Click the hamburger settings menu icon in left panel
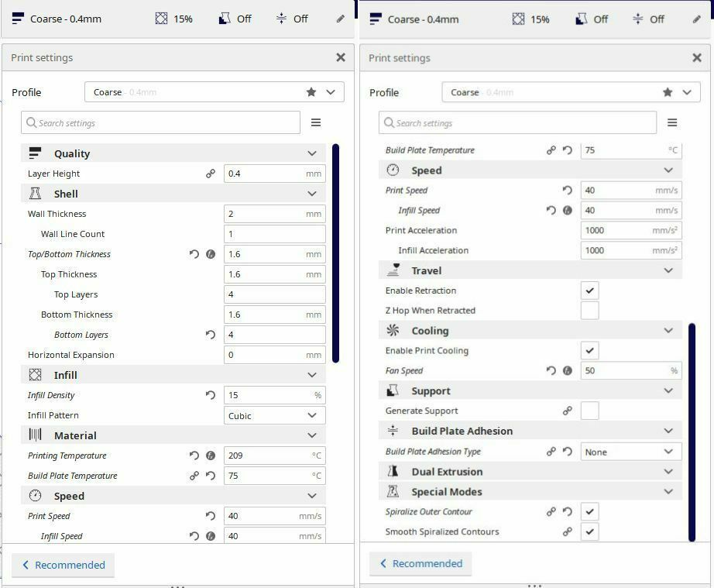Viewport: 714px width, 588px height. pyautogui.click(x=315, y=122)
